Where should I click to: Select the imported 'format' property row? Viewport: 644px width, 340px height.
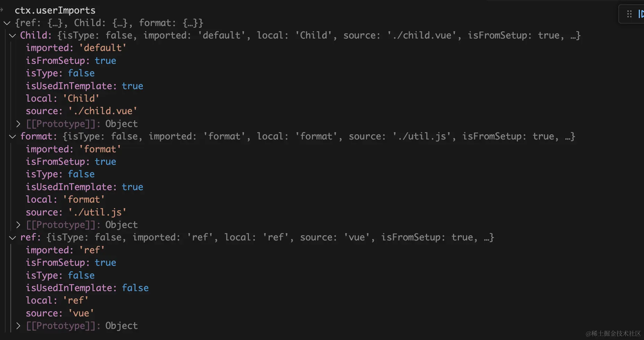click(73, 149)
